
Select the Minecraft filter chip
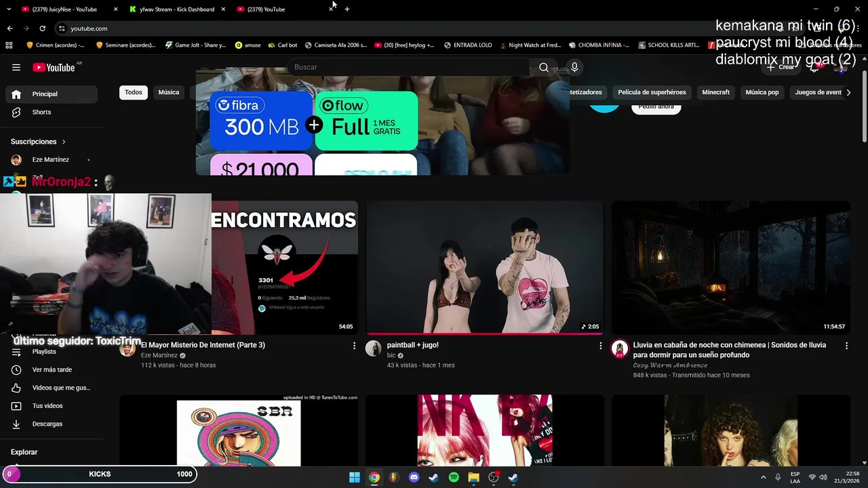coord(716,92)
